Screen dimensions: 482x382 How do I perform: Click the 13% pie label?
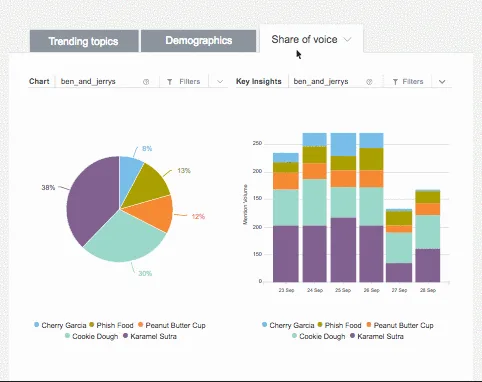click(184, 171)
